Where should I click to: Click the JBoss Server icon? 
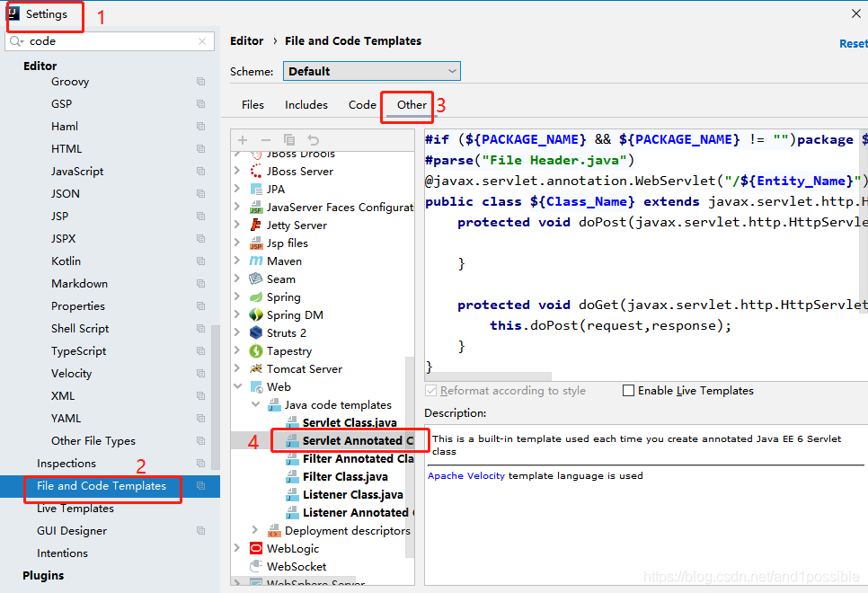click(x=256, y=171)
